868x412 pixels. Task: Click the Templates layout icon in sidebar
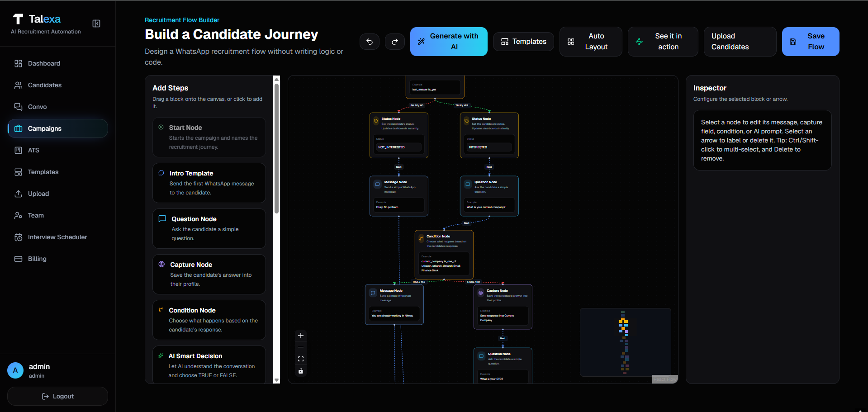pos(18,172)
